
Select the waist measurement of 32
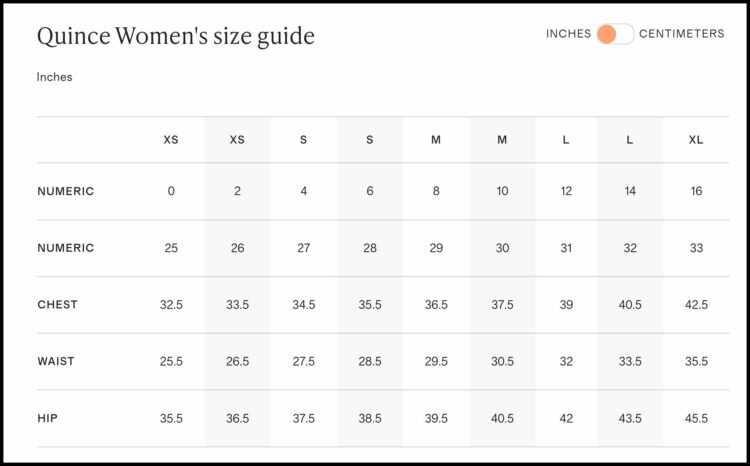tap(566, 361)
